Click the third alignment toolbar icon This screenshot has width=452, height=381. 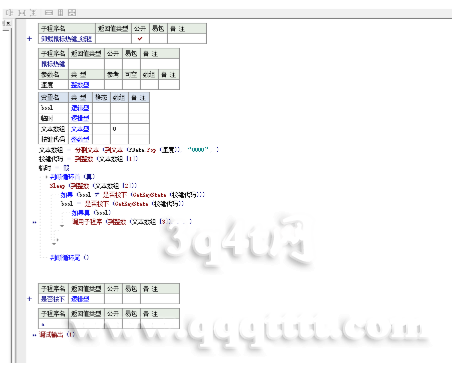pos(33,13)
